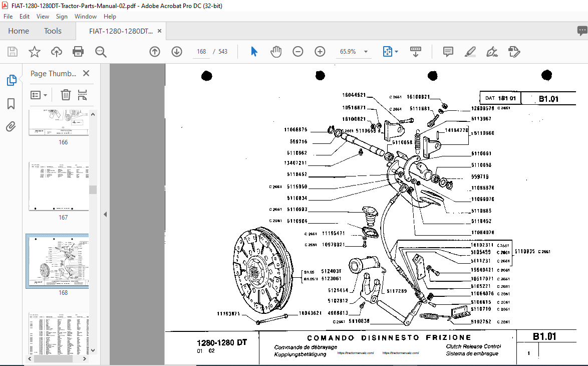The image size is (588, 366).
Task: Expand the fit page options arrow
Action: pyautogui.click(x=396, y=52)
